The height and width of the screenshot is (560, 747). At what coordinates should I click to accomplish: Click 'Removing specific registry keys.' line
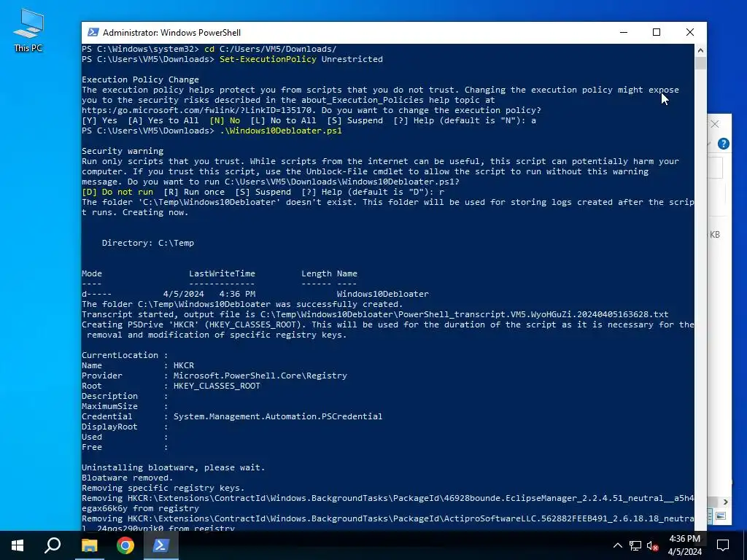tap(163, 488)
